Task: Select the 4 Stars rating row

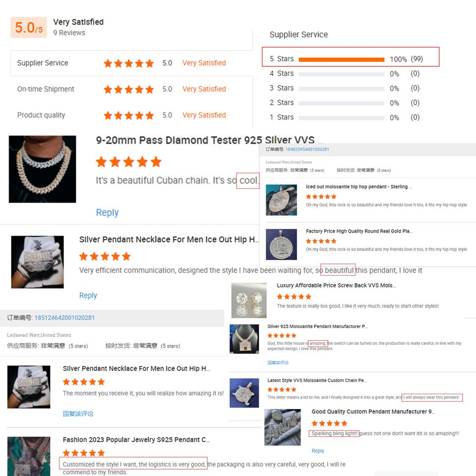Action: [345, 74]
